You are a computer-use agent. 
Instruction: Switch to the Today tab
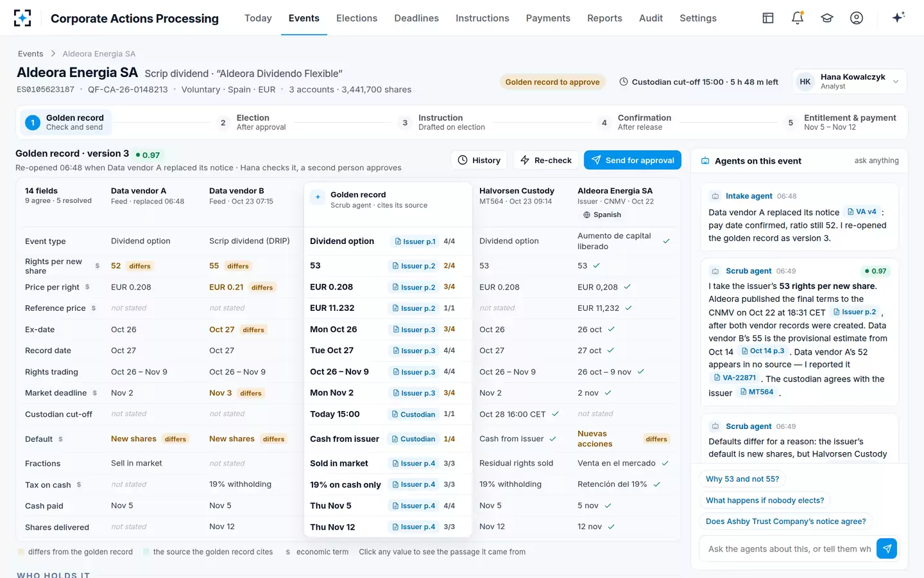(x=258, y=18)
